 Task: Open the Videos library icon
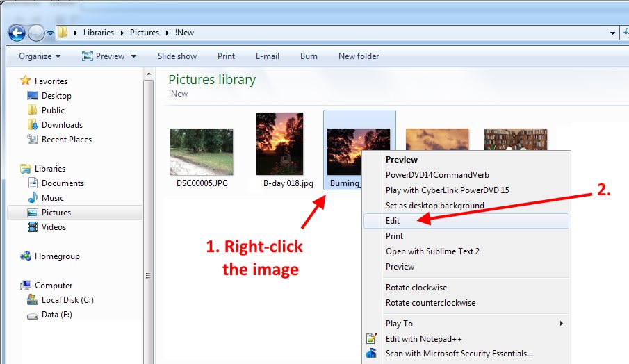[32, 227]
